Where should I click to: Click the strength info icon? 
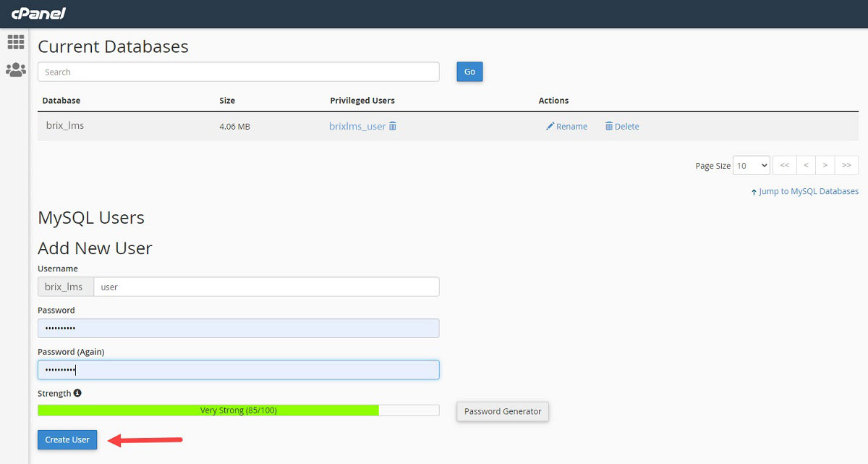point(77,393)
